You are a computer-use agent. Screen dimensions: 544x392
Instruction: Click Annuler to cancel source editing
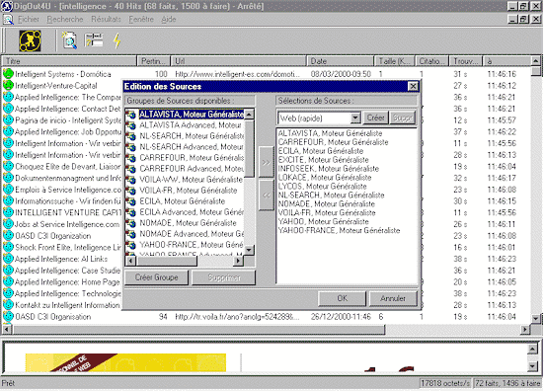pos(393,298)
